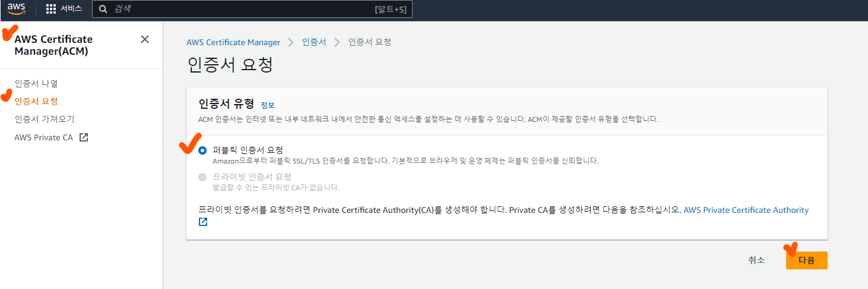Select 퍼블릭 인증서 요청 radio button
The width and height of the screenshot is (868, 289).
pyautogui.click(x=202, y=150)
